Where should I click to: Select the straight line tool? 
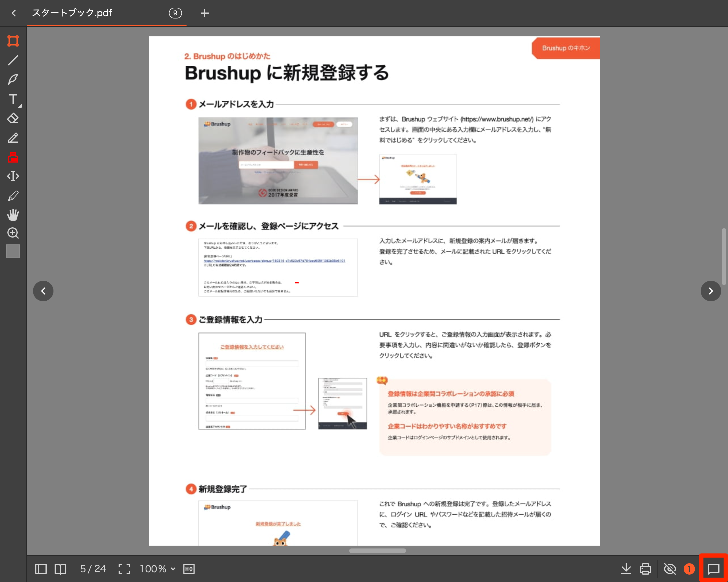(x=13, y=60)
